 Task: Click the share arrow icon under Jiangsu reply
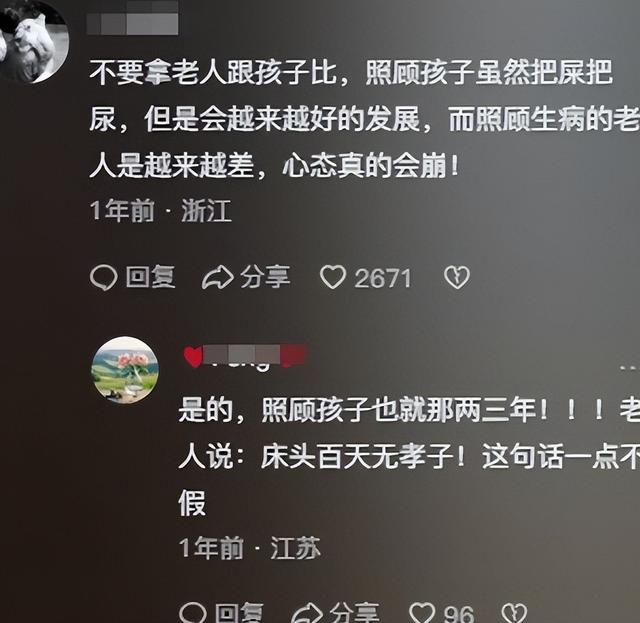(307, 613)
